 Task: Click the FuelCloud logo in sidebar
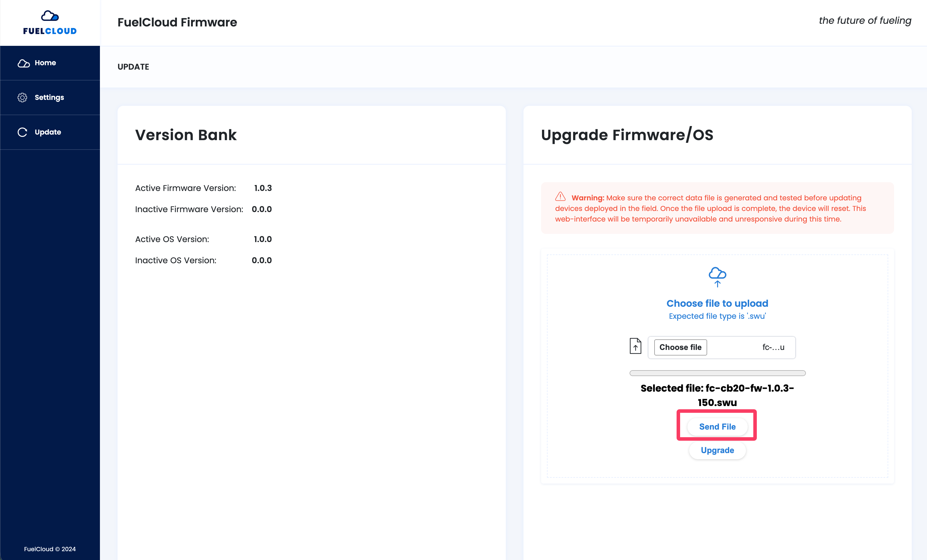pyautogui.click(x=50, y=23)
